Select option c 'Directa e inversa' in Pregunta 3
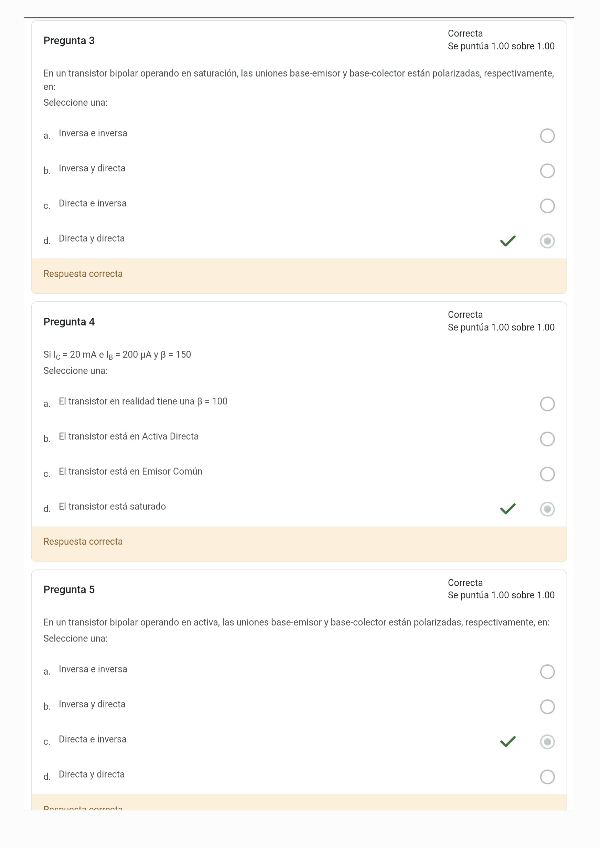The width and height of the screenshot is (600, 848). coord(547,206)
